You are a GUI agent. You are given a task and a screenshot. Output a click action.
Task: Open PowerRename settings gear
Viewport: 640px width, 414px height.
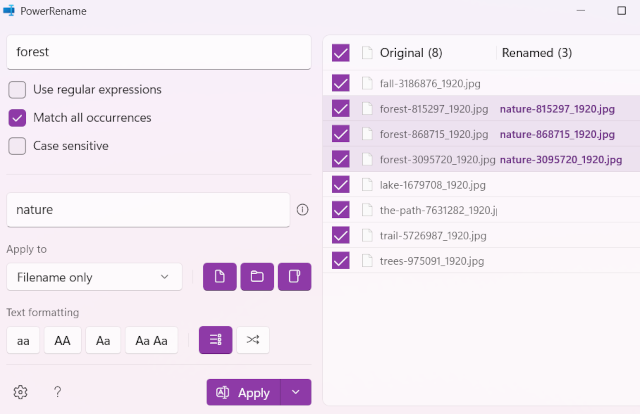point(20,392)
